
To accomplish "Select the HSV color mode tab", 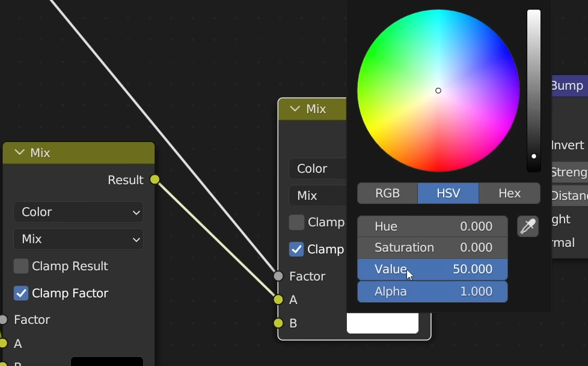I will coord(449,193).
